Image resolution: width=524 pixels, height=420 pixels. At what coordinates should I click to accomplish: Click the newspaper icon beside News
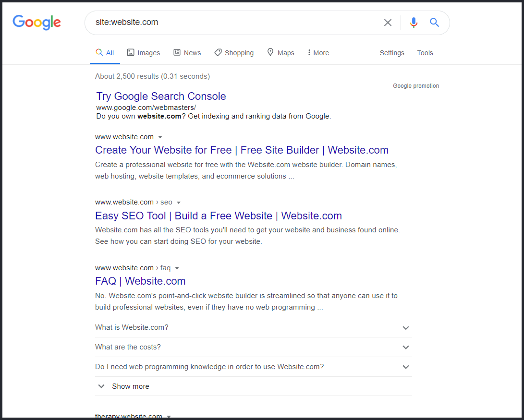pyautogui.click(x=177, y=52)
